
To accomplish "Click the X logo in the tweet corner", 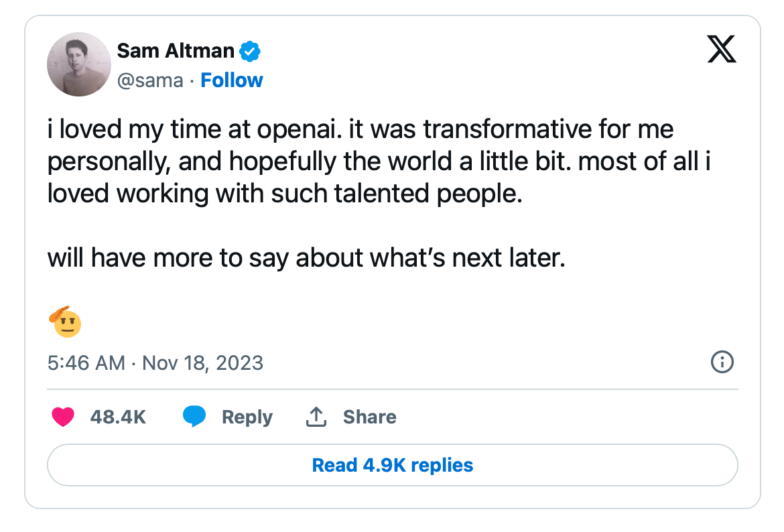I will coord(721,50).
